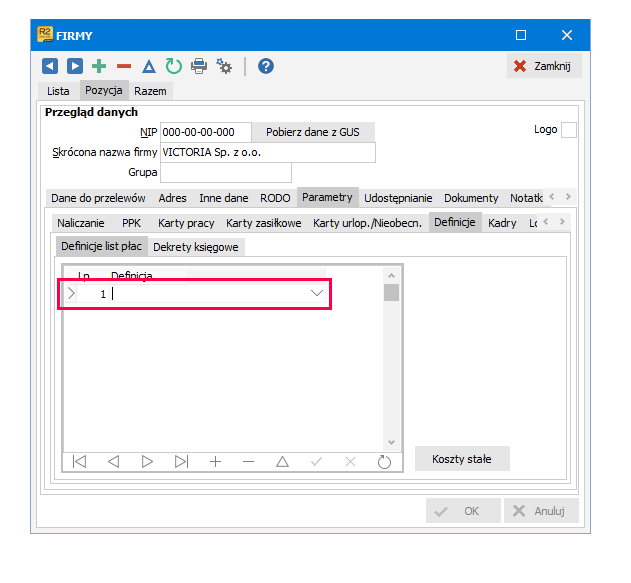Confirm with the OK button
Image resolution: width=631 pixels, height=583 pixels.
pos(463,511)
